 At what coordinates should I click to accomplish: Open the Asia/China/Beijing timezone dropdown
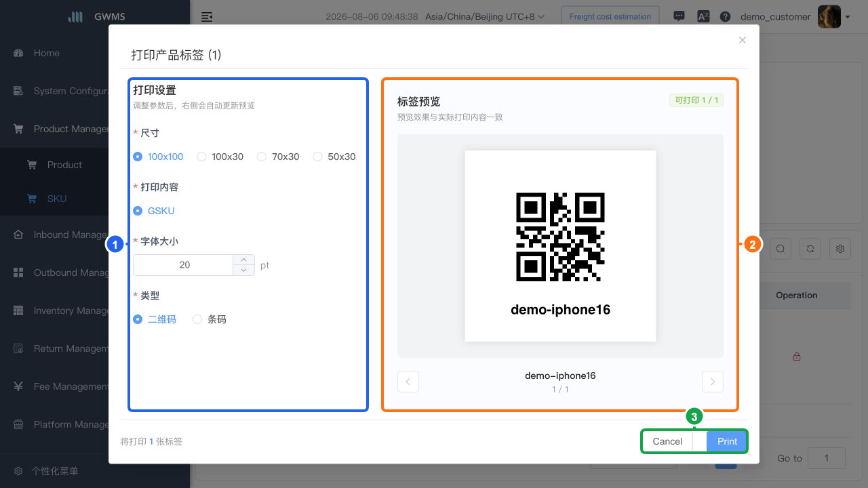tap(485, 17)
